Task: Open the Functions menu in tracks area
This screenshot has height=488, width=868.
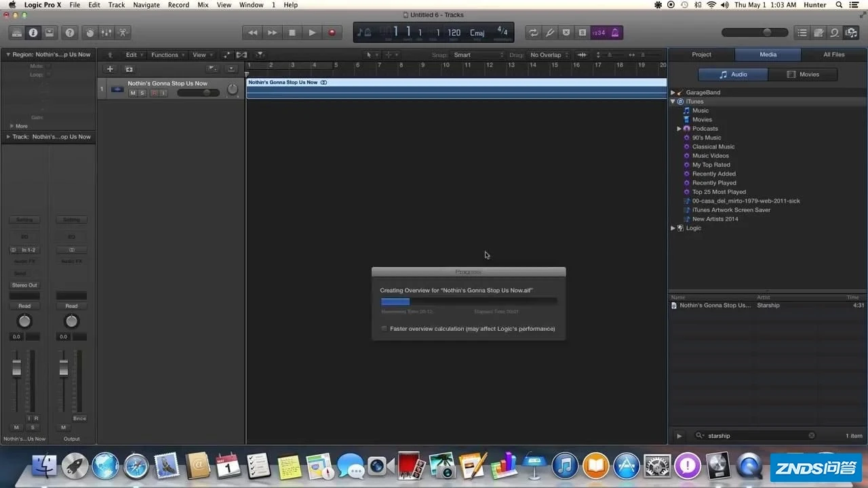Action: pos(166,55)
